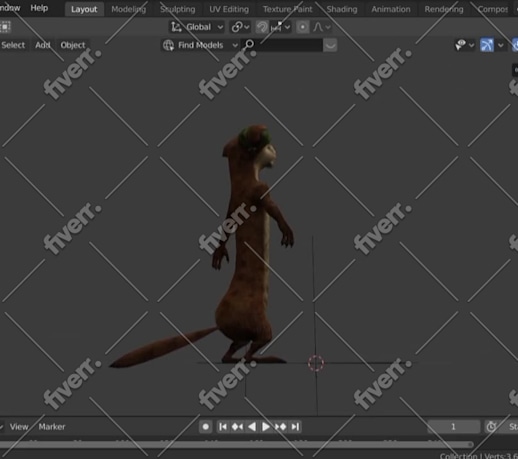Switch to the Modeling workspace tab
Image resolution: width=518 pixels, height=459 pixels.
click(x=129, y=9)
